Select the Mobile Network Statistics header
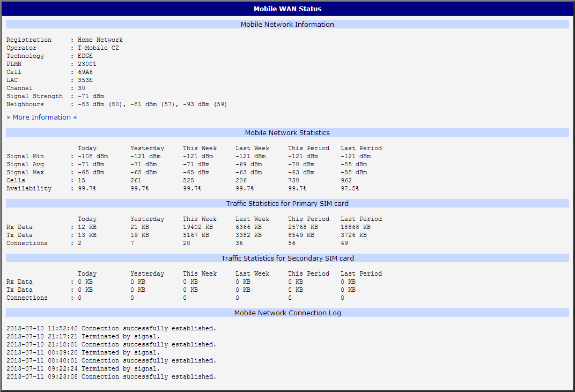Screen dimensions: 575x392 point(287,133)
